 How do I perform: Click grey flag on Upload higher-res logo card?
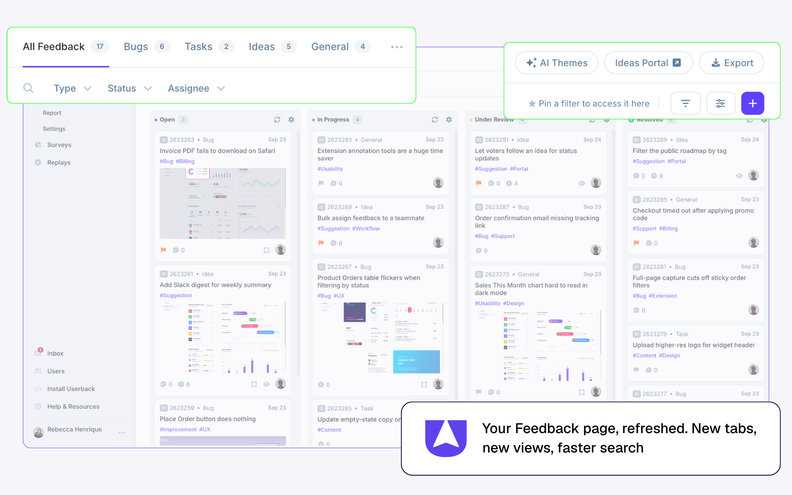pyautogui.click(x=636, y=370)
